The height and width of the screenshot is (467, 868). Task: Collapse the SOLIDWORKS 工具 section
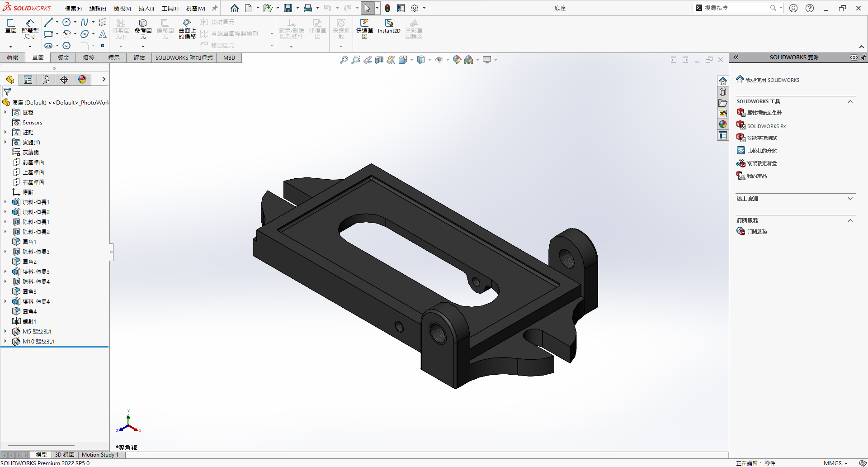coord(850,101)
